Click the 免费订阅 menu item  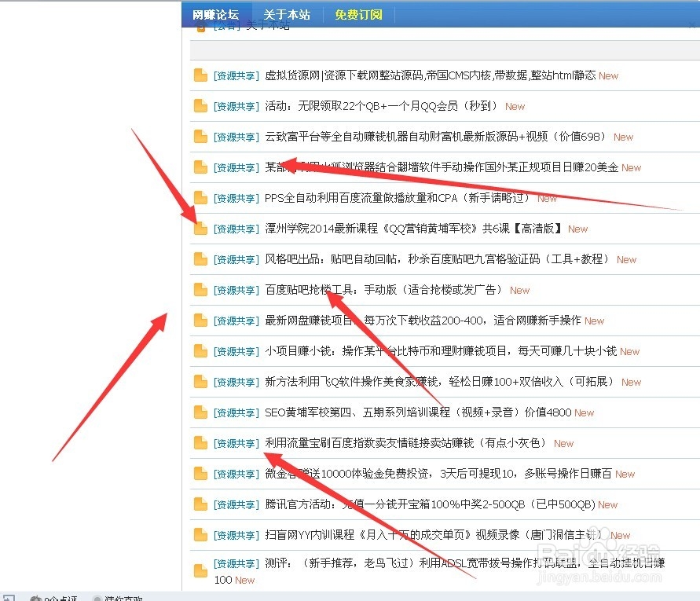coord(359,14)
